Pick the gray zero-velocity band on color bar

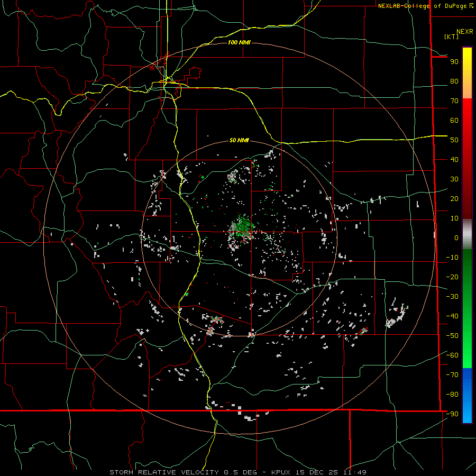[x=467, y=235]
